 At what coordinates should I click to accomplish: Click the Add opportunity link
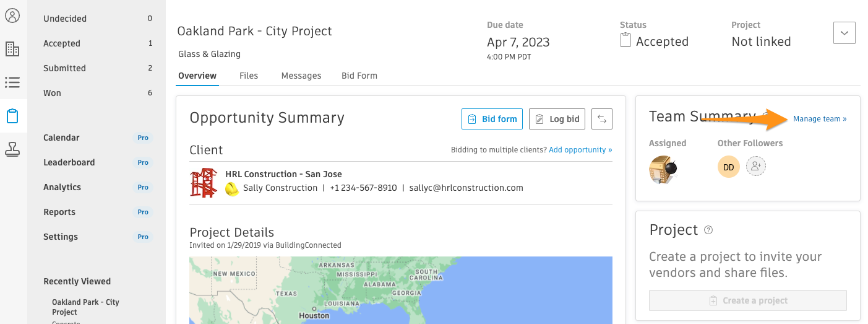click(x=580, y=150)
